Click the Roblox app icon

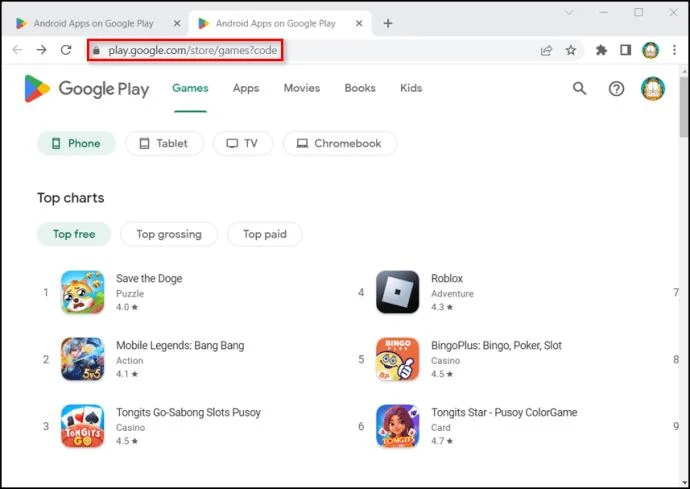tap(397, 292)
